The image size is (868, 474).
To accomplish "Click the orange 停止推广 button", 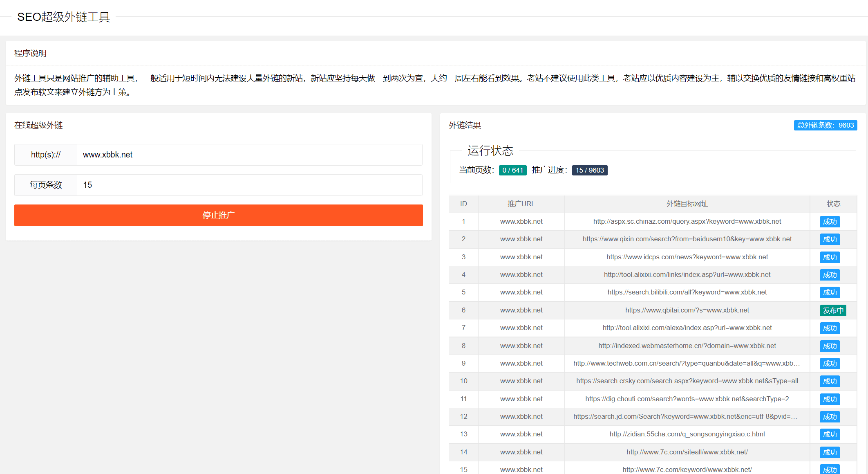I will pos(219,215).
